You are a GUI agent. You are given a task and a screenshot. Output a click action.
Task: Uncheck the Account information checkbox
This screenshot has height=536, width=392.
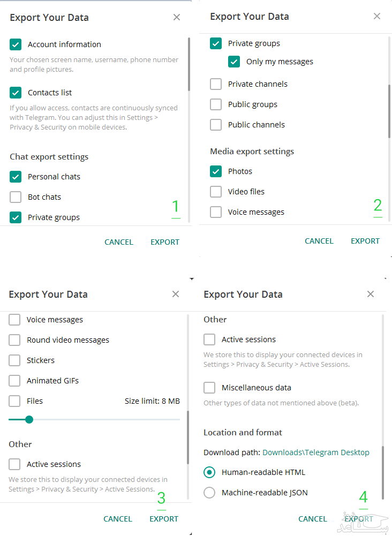(x=16, y=44)
